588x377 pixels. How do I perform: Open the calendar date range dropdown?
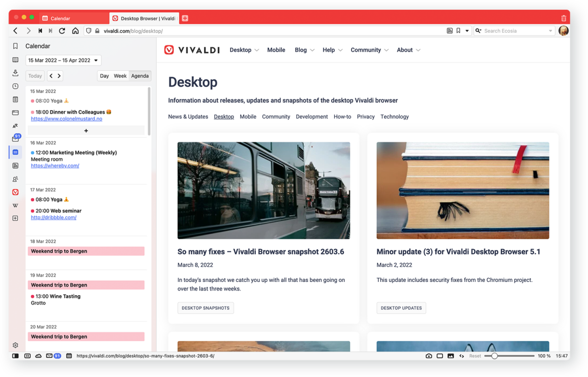pyautogui.click(x=63, y=60)
